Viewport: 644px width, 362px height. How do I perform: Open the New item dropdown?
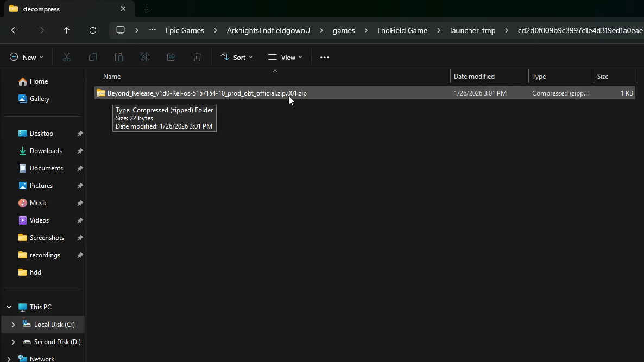coord(26,57)
